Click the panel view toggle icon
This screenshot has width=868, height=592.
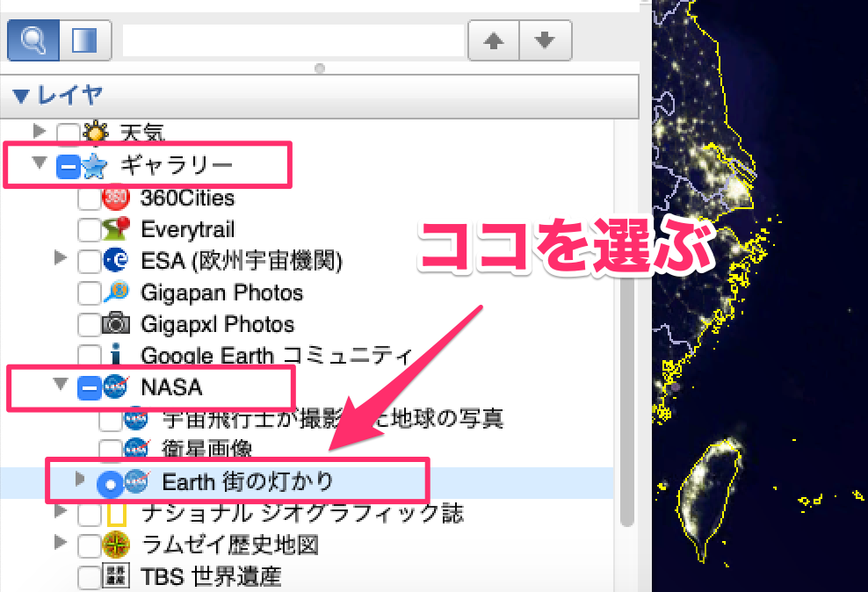click(x=84, y=40)
